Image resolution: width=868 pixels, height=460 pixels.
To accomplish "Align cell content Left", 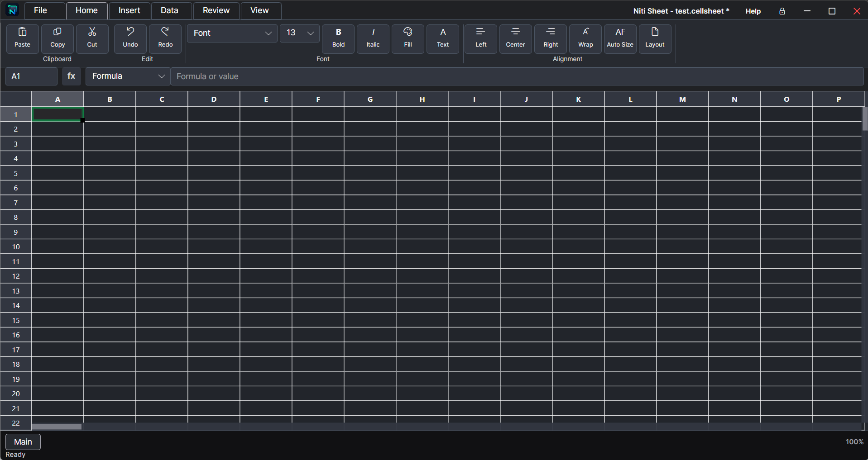I will 481,38.
